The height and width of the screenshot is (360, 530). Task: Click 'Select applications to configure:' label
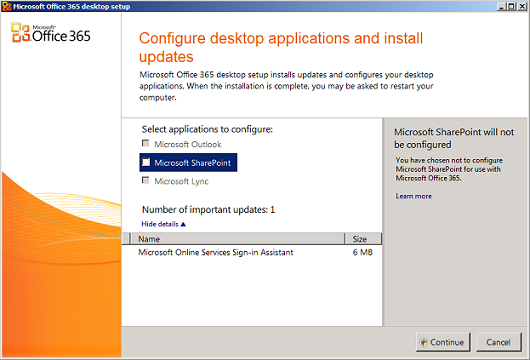(x=207, y=129)
